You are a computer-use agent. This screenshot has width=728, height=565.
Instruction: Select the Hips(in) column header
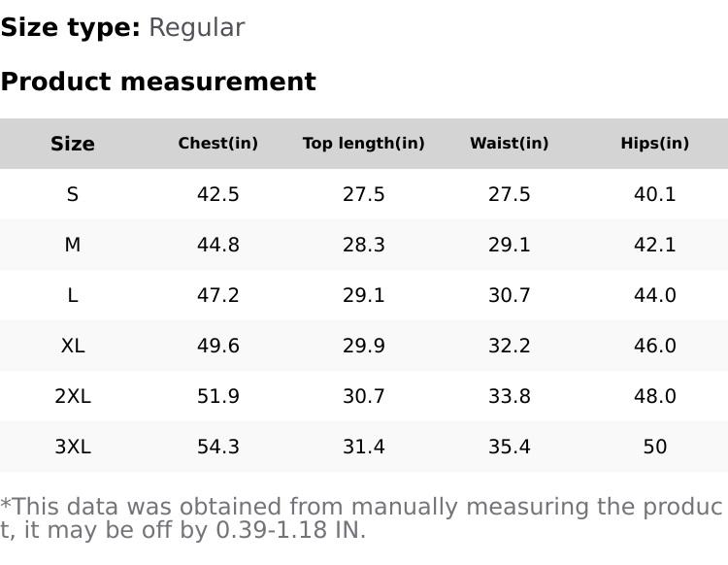pos(655,144)
